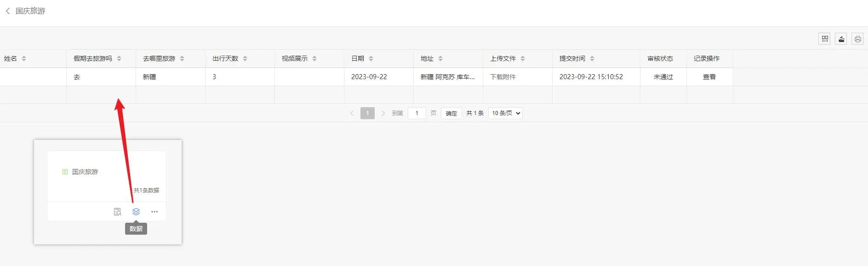Image resolution: width=868 pixels, height=266 pixels.
Task: Click the preview form icon on card
Action: click(x=118, y=212)
